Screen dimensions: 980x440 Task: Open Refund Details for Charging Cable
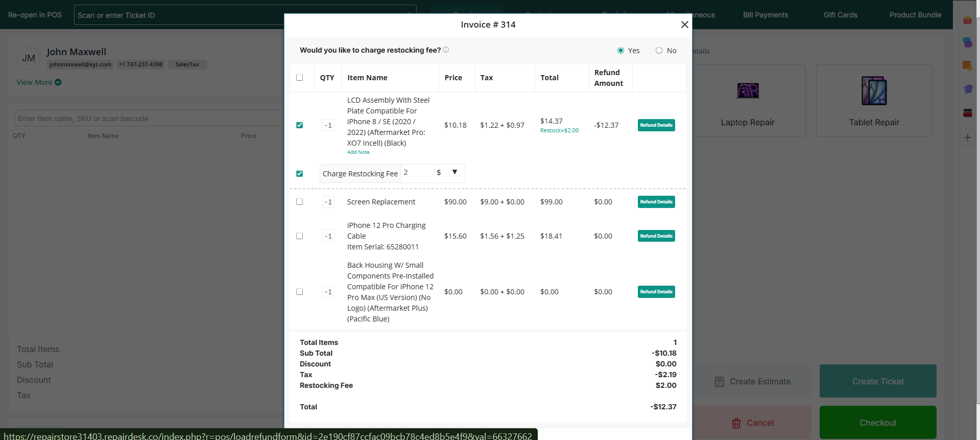pyautogui.click(x=656, y=236)
